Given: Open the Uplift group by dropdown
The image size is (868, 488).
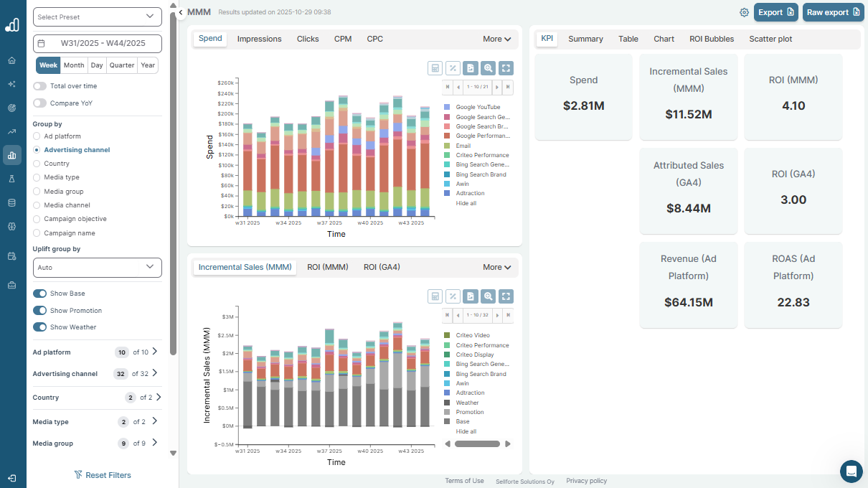Looking at the screenshot, I should (x=97, y=267).
